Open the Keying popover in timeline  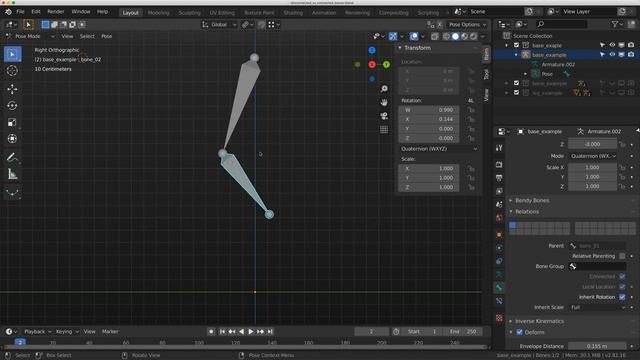66,331
